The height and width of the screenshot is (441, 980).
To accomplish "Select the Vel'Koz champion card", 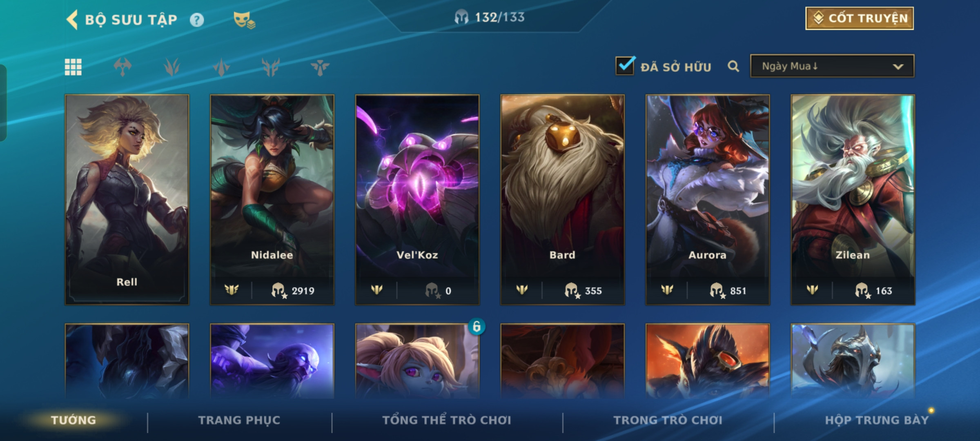I will [417, 200].
